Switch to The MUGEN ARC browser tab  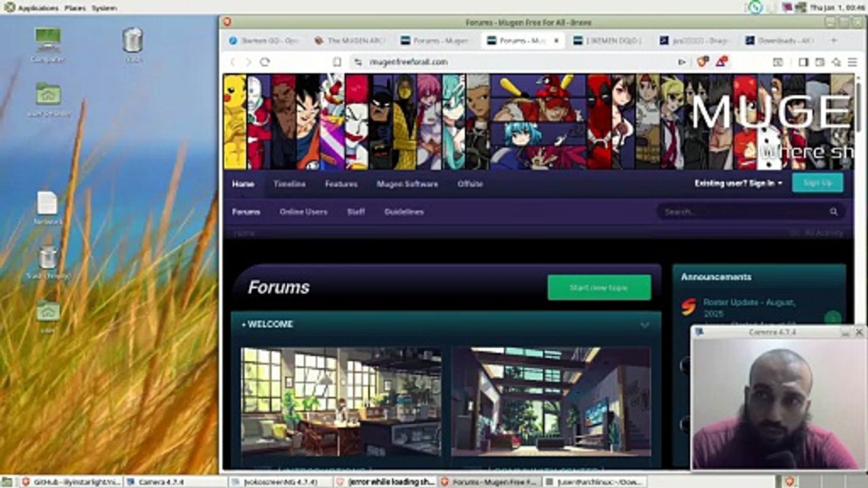pyautogui.click(x=349, y=41)
